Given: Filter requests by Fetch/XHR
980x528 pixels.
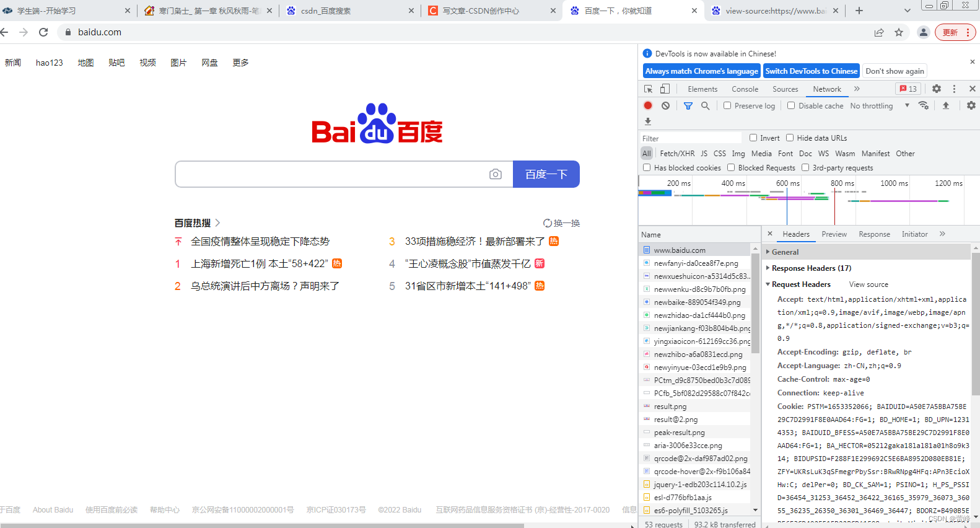Looking at the screenshot, I should 677,154.
